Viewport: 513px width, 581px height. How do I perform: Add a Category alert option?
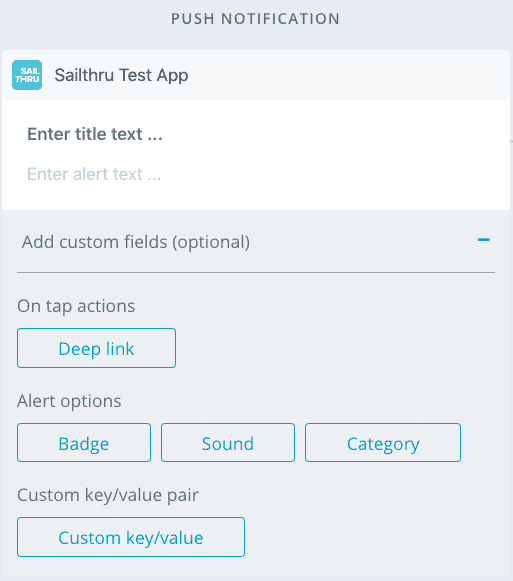pyautogui.click(x=383, y=442)
